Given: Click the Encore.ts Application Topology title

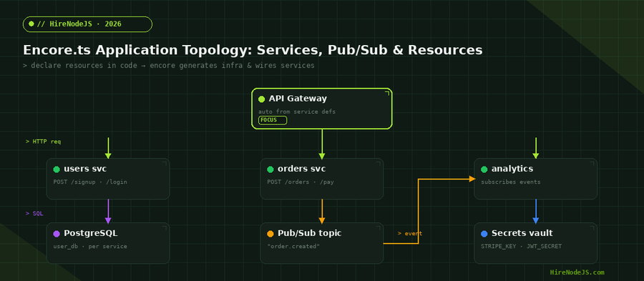Looking at the screenshot, I should coord(253,50).
